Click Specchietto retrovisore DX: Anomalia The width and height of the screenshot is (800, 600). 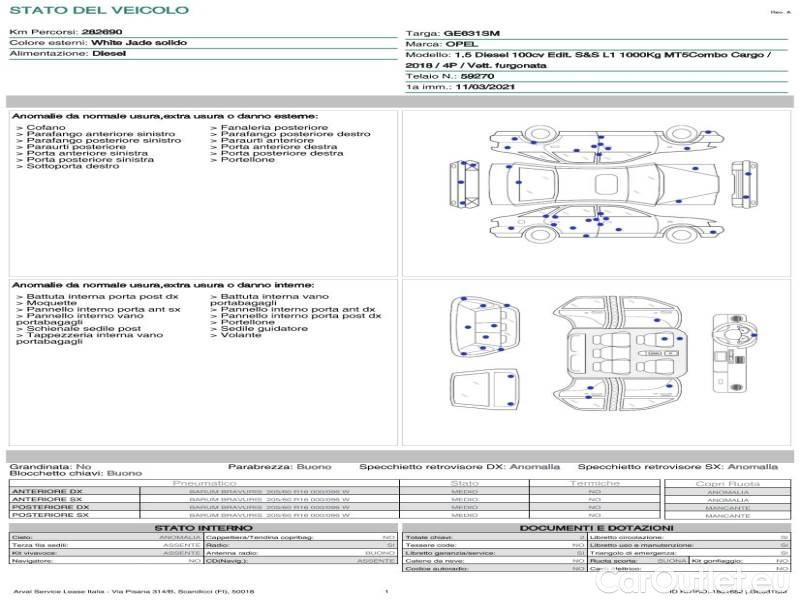pos(459,466)
